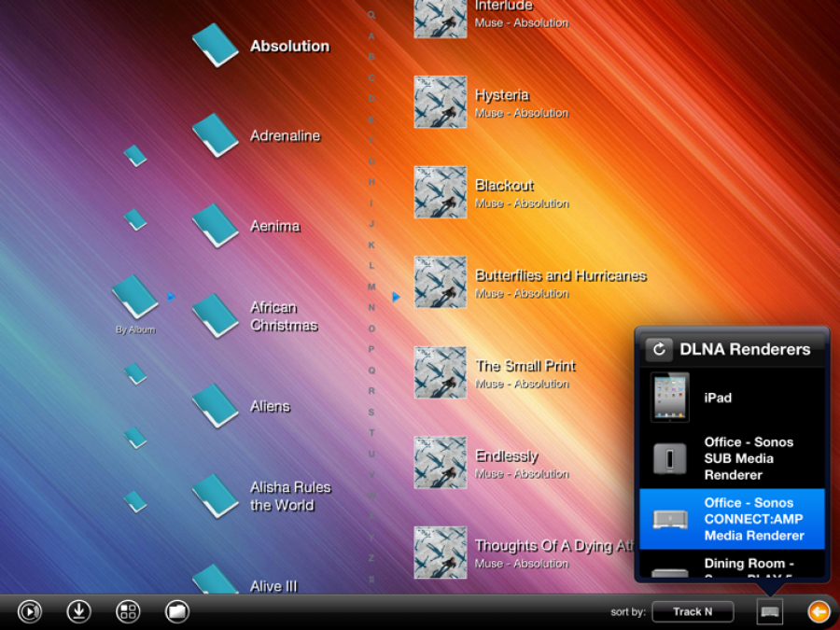Open the Absolution folder icon

pyautogui.click(x=216, y=45)
